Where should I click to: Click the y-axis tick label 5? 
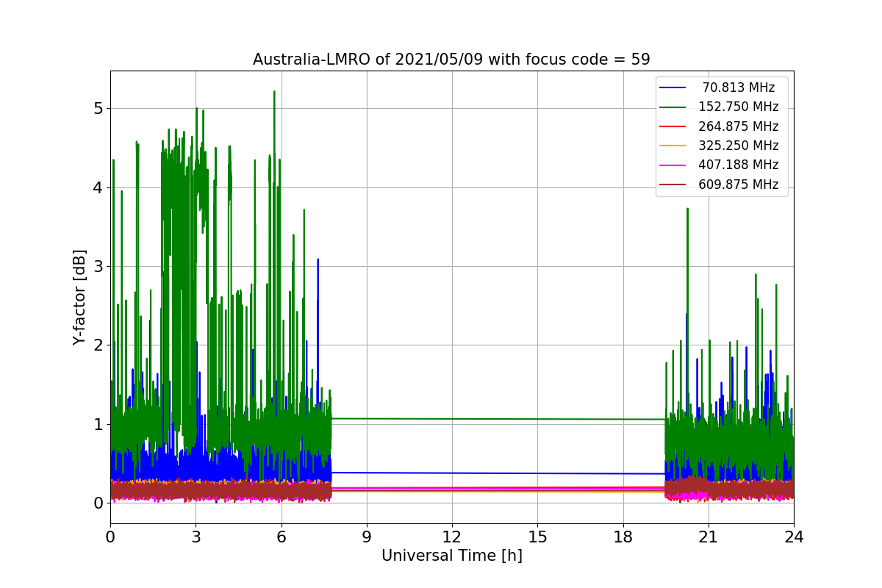(98, 109)
